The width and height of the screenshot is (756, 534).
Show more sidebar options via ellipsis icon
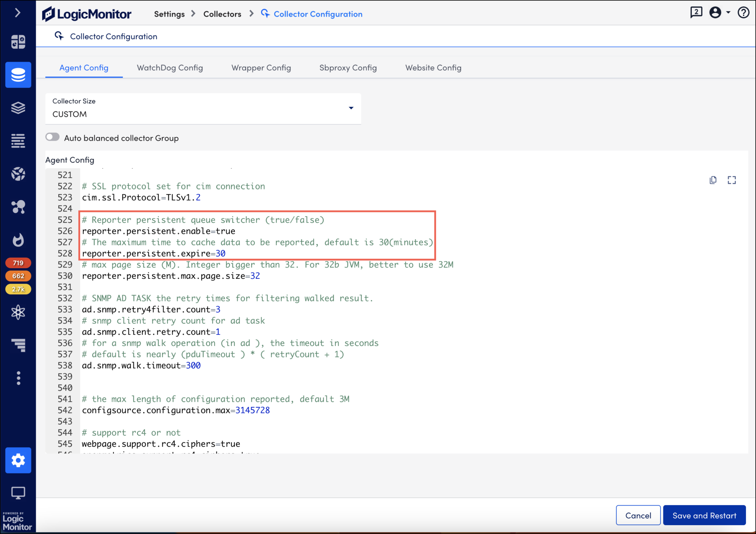[x=18, y=378]
